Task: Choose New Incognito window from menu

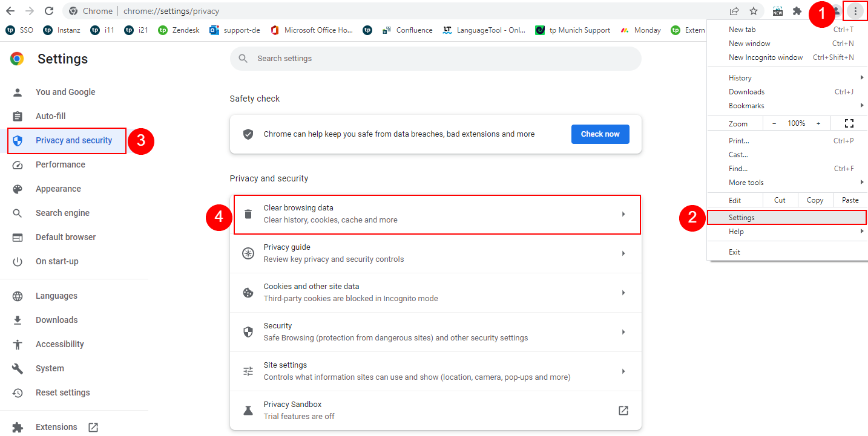Action: (x=766, y=57)
